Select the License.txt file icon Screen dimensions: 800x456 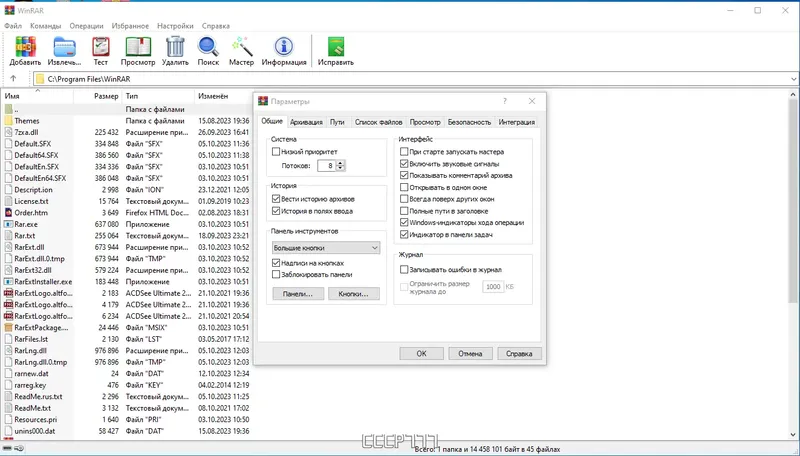(x=9, y=201)
